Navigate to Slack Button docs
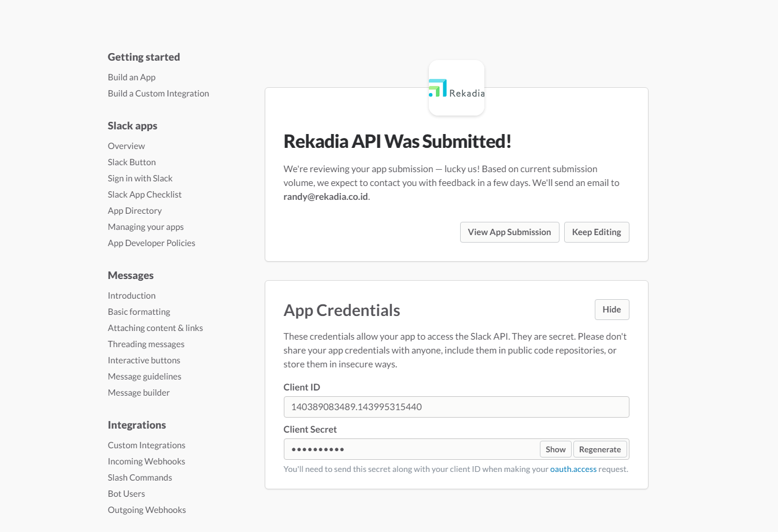The height and width of the screenshot is (532, 778). pyautogui.click(x=132, y=162)
